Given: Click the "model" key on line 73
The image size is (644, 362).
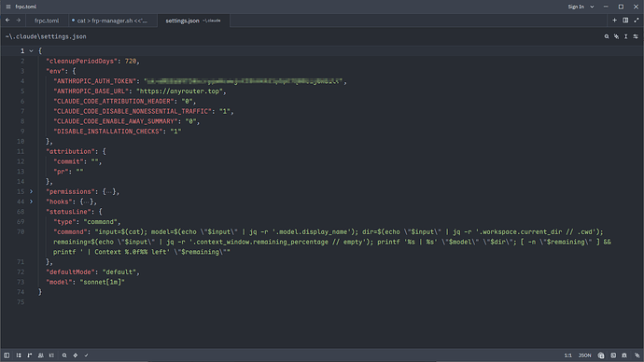Looking at the screenshot, I should 59,282.
